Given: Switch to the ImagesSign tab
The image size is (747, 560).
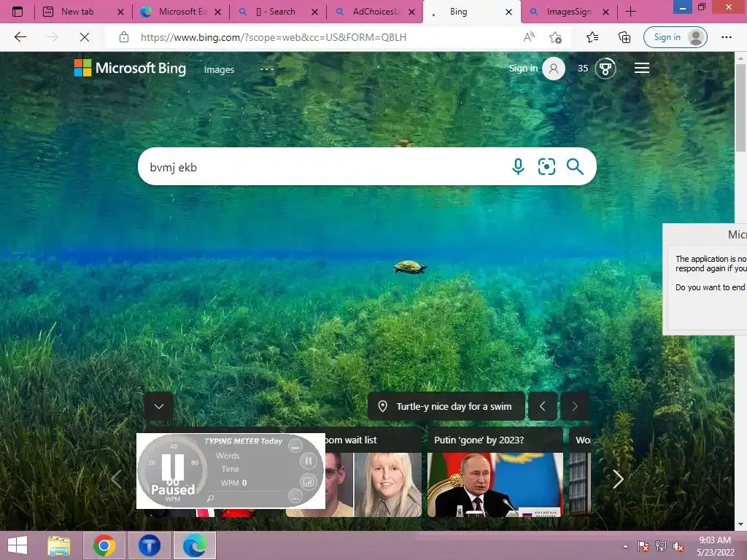Looking at the screenshot, I should click(x=568, y=12).
